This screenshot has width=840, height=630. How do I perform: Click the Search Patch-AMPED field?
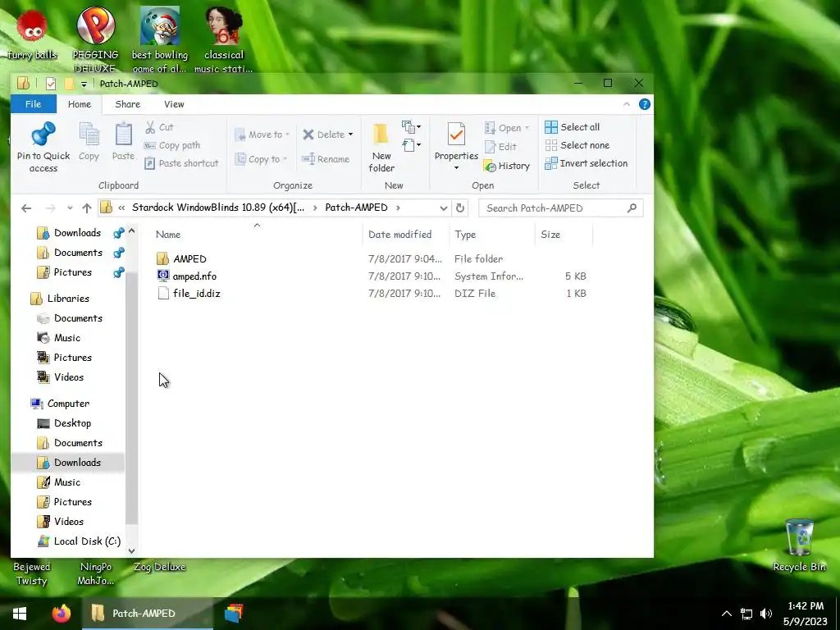click(560, 208)
